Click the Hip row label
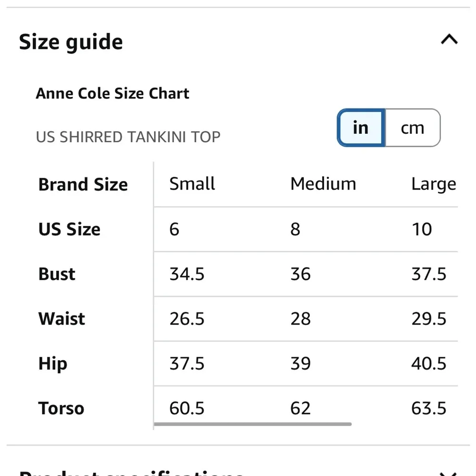This screenshot has width=476, height=476. pos(53,364)
